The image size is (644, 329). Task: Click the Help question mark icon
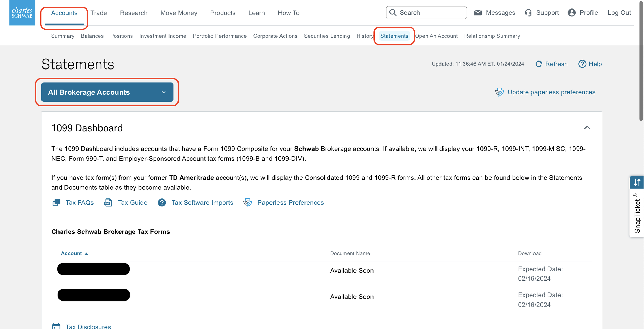click(x=582, y=64)
